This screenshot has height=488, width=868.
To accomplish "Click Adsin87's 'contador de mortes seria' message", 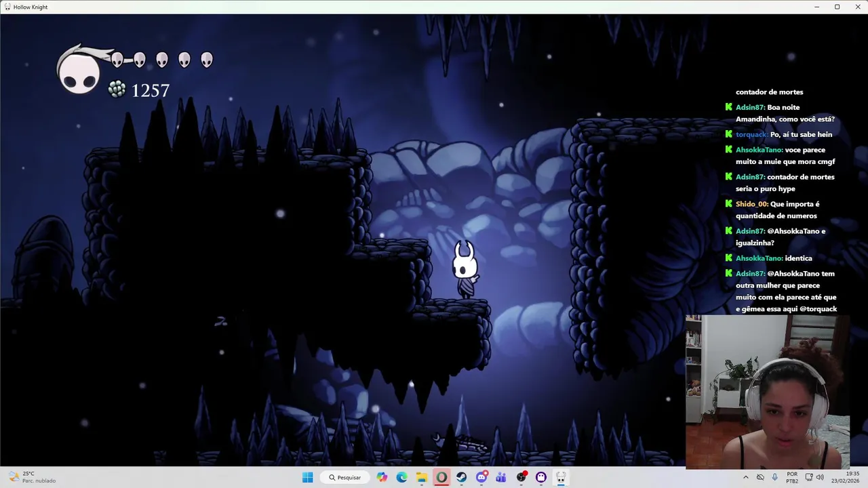I will [785, 183].
